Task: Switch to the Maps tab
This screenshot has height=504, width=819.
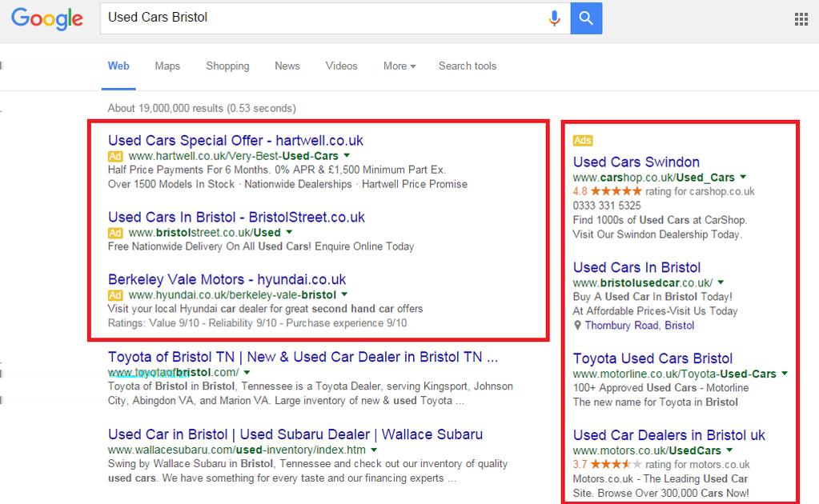Action: click(167, 66)
